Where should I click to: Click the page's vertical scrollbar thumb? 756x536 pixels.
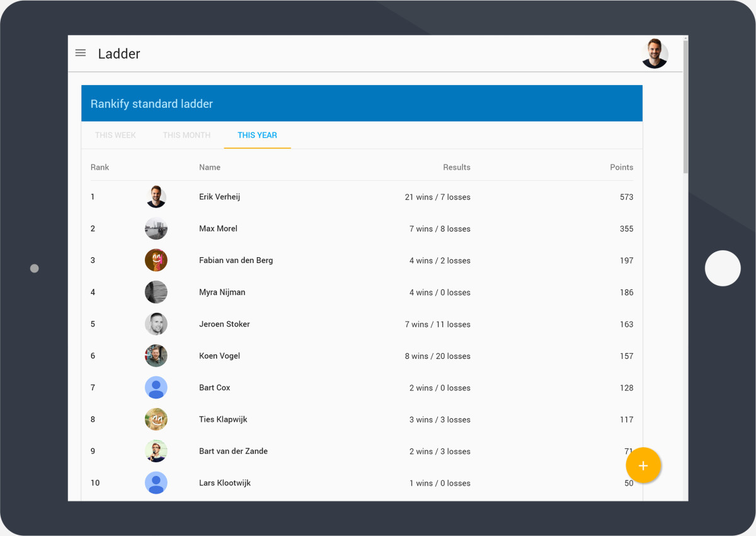(685, 106)
